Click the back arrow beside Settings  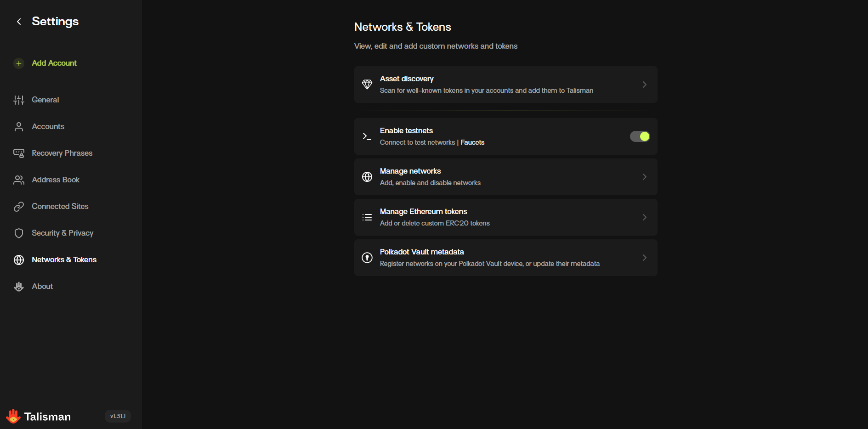[x=19, y=22]
